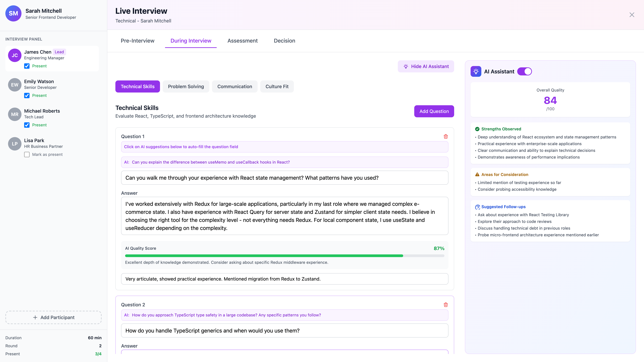Use AI suggestion about useMemo and useCallback
Viewport: 644px width, 362px height.
[x=285, y=162]
